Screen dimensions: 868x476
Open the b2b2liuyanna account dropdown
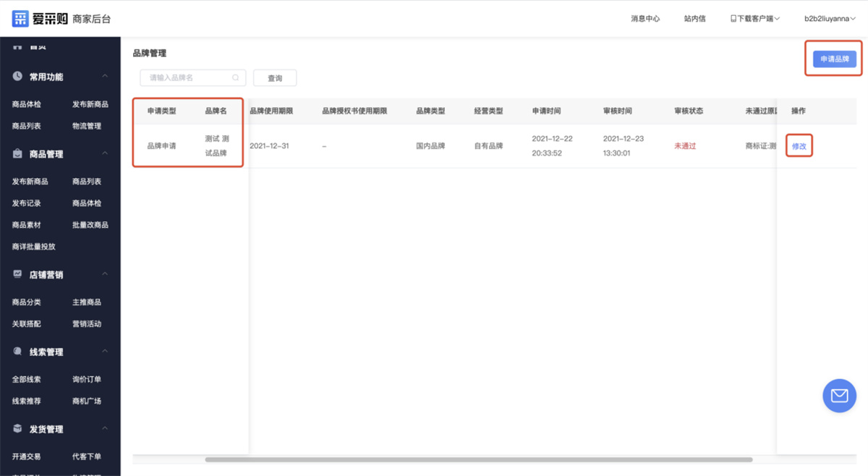coord(830,19)
